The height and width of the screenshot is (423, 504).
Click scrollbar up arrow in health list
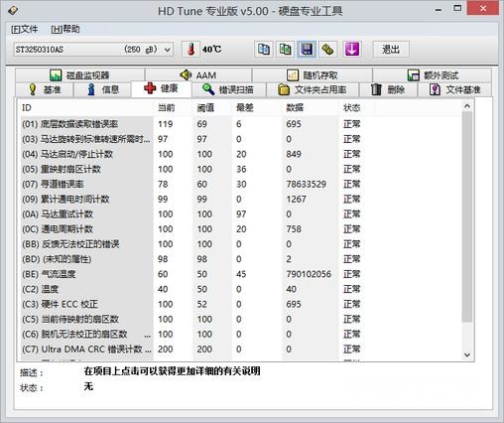(467, 106)
